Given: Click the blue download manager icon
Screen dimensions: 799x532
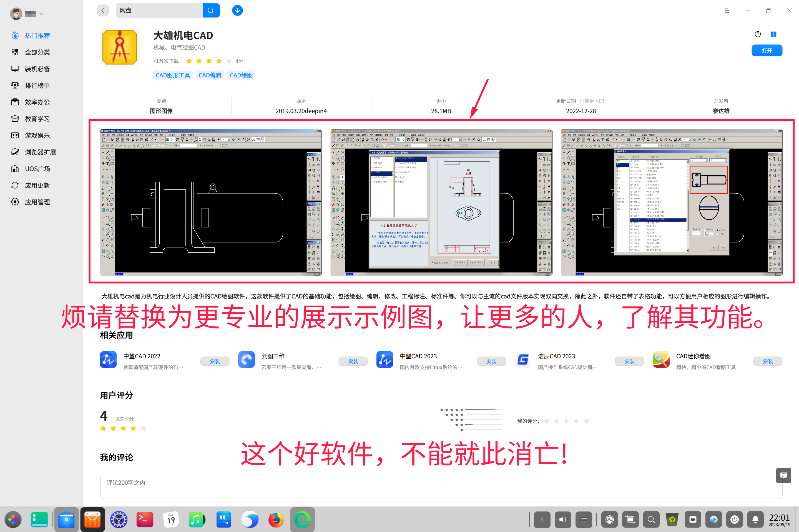Looking at the screenshot, I should [x=237, y=11].
